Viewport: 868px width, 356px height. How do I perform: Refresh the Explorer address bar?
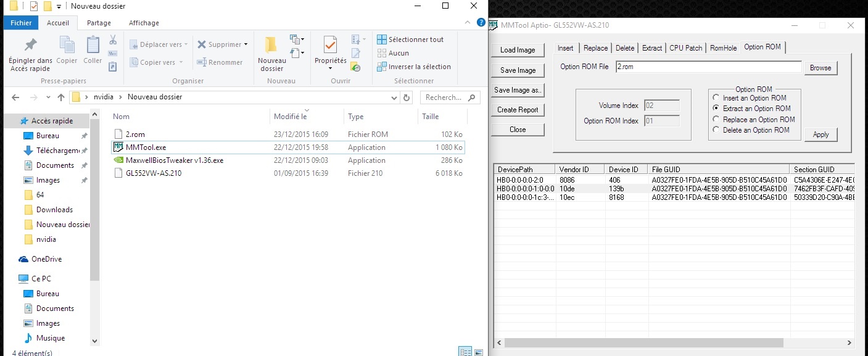pyautogui.click(x=406, y=97)
